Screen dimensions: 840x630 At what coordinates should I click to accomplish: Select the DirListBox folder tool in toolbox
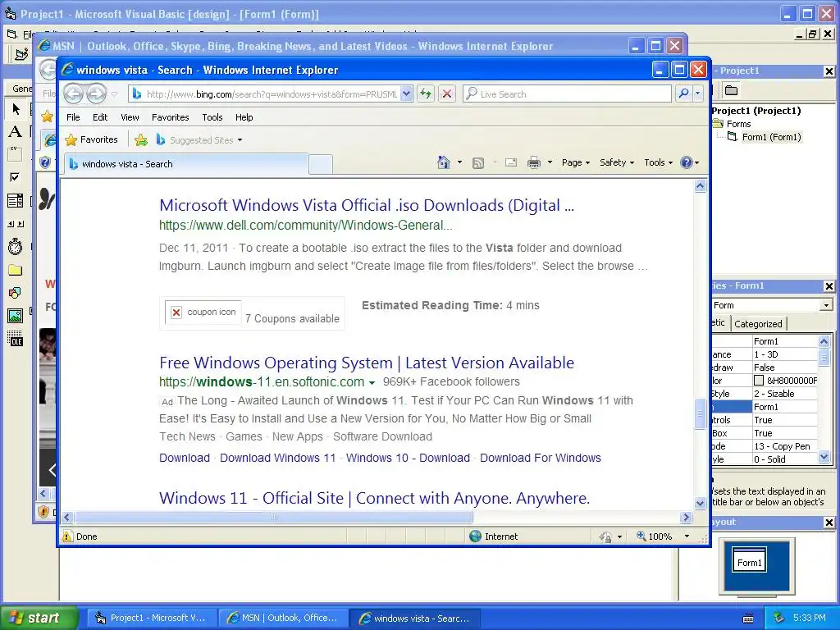[16, 269]
